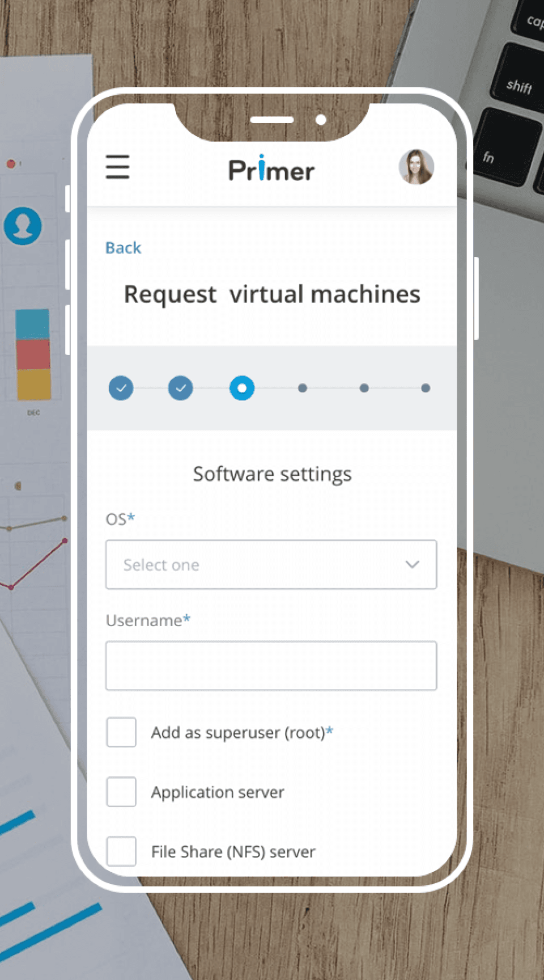Click the 'Request virtual machines' heading

[272, 294]
